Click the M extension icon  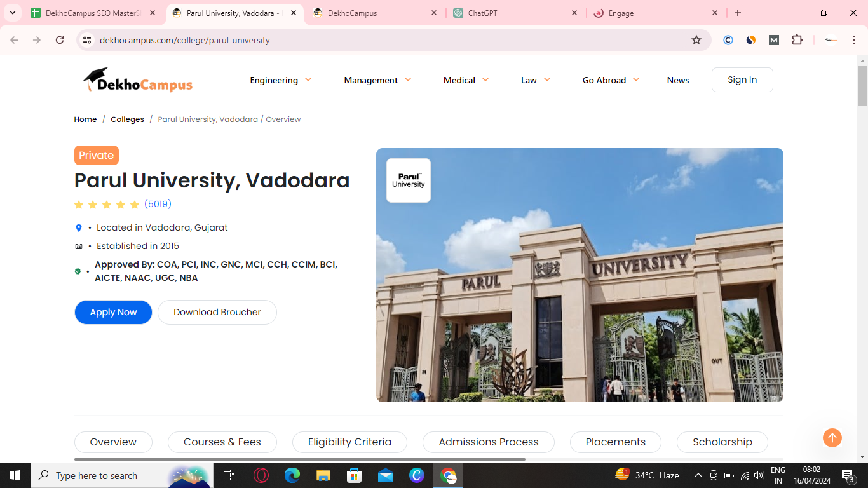click(774, 40)
